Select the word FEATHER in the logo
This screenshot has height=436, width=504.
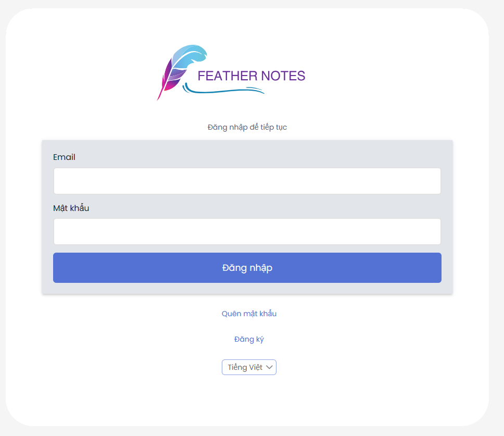tap(228, 76)
